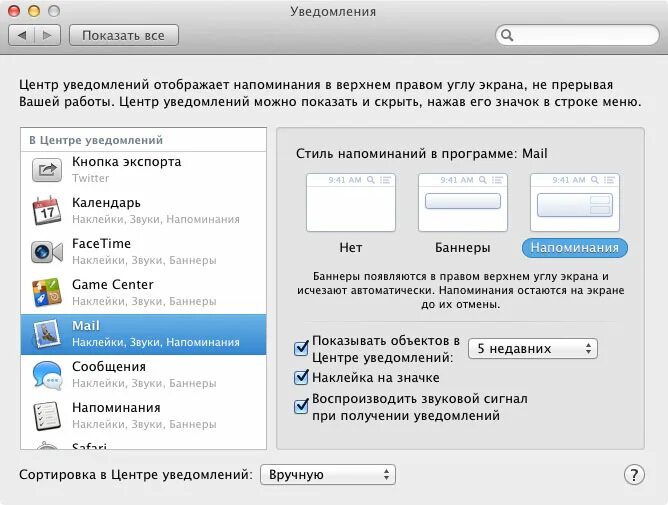The height and width of the screenshot is (505, 668).
Task: Open the Вручную sorting dropdown
Action: coord(328,475)
